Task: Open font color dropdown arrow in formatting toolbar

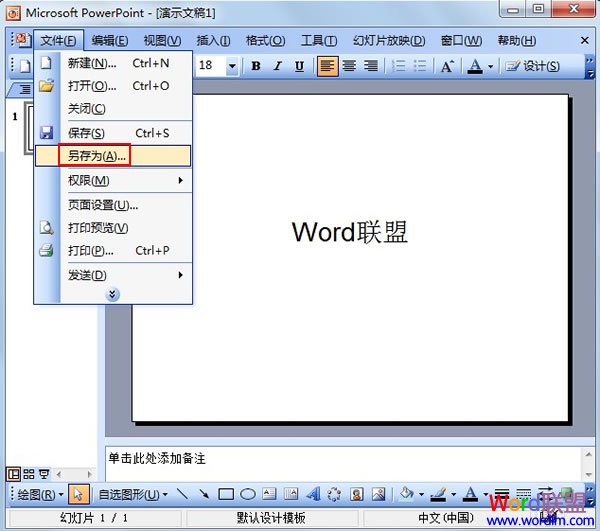Action: pyautogui.click(x=490, y=67)
